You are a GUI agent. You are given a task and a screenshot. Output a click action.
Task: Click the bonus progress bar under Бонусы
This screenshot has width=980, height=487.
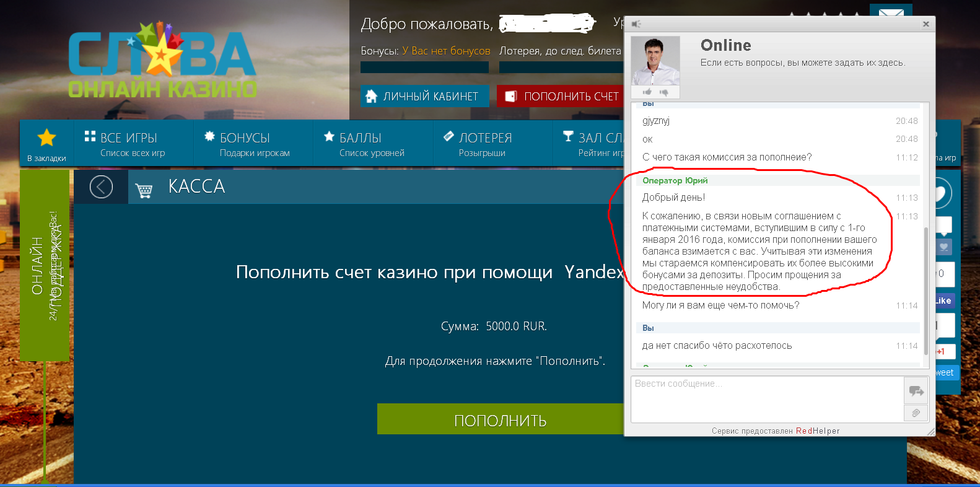click(x=424, y=67)
